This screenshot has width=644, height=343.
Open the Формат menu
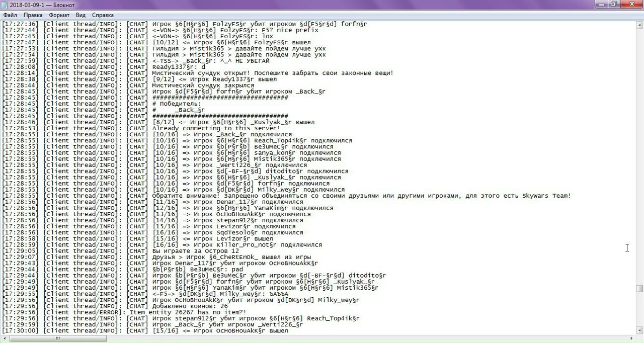(59, 15)
